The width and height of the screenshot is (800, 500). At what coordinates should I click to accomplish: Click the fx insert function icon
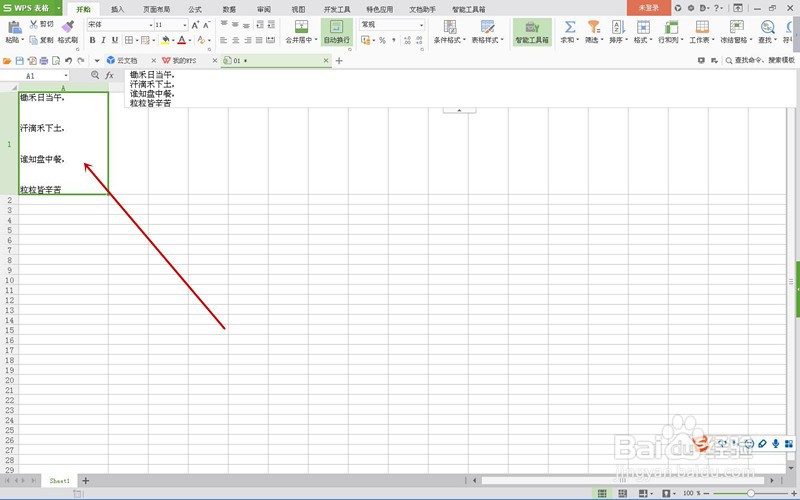pyautogui.click(x=109, y=76)
